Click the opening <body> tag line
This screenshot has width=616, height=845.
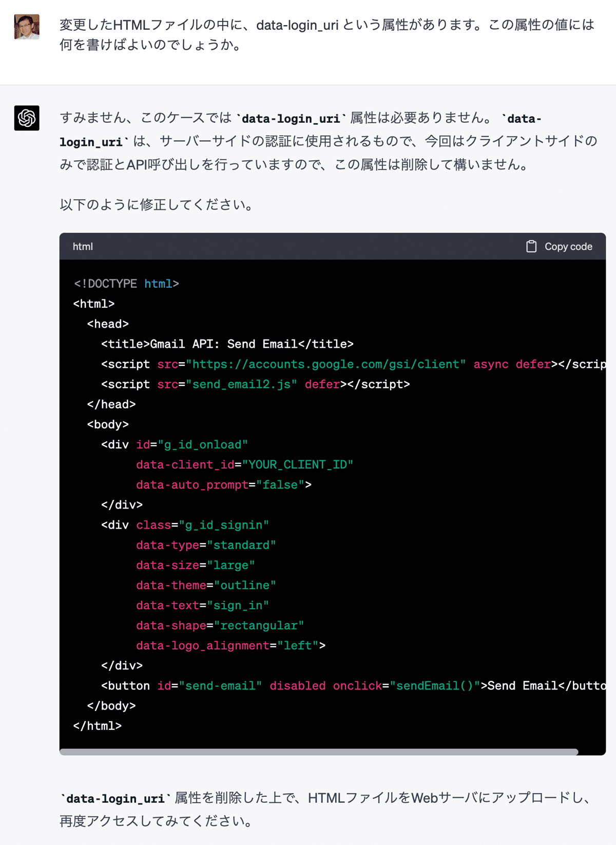pos(108,425)
